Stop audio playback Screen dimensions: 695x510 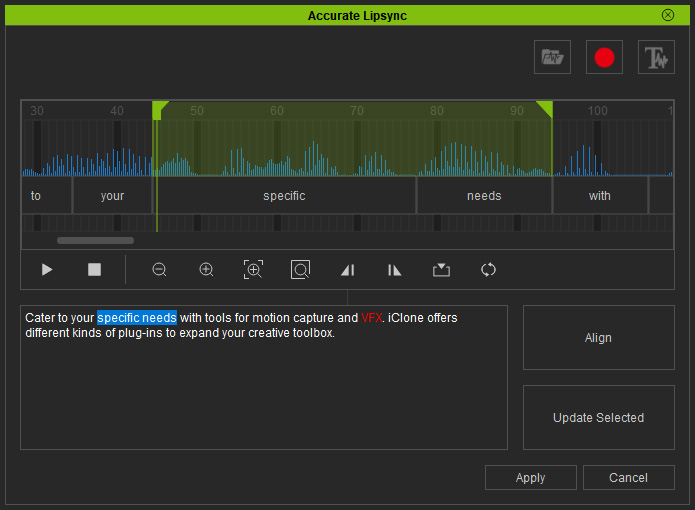(x=94, y=269)
